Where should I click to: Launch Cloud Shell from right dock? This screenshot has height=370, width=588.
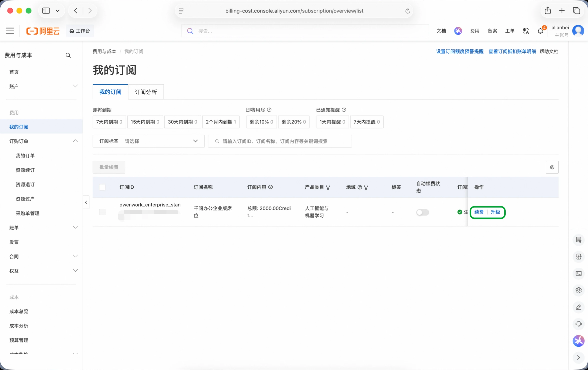pos(578,273)
